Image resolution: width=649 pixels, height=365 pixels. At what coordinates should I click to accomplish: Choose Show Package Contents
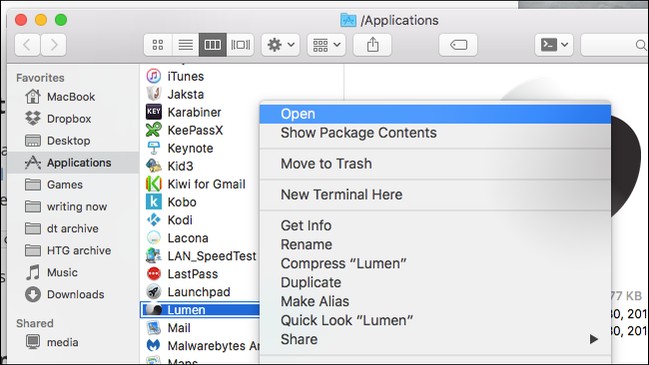click(435, 133)
